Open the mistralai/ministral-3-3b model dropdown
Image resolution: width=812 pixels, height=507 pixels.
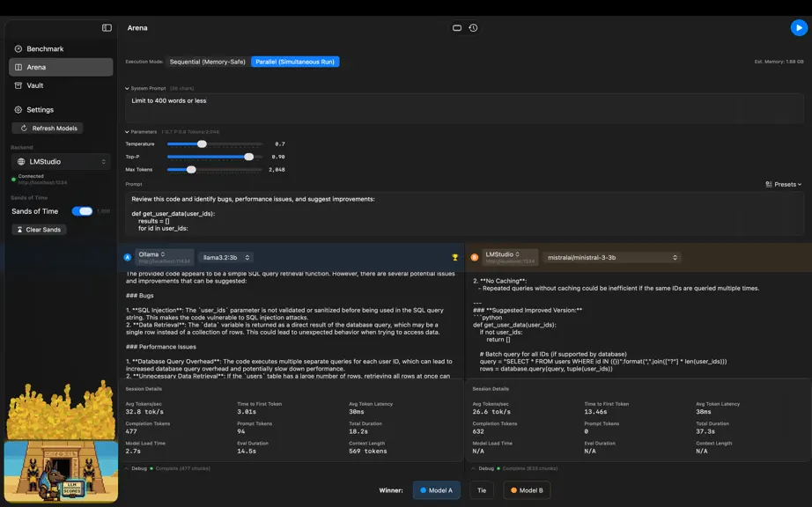611,257
